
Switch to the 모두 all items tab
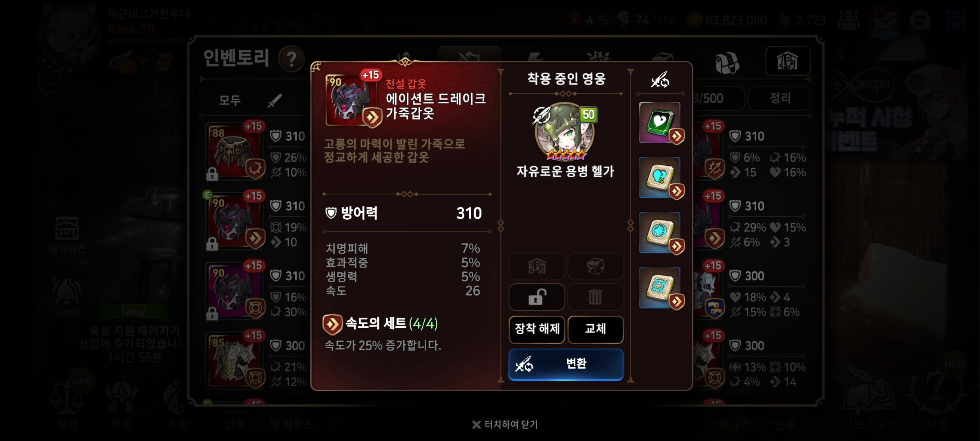tap(229, 100)
